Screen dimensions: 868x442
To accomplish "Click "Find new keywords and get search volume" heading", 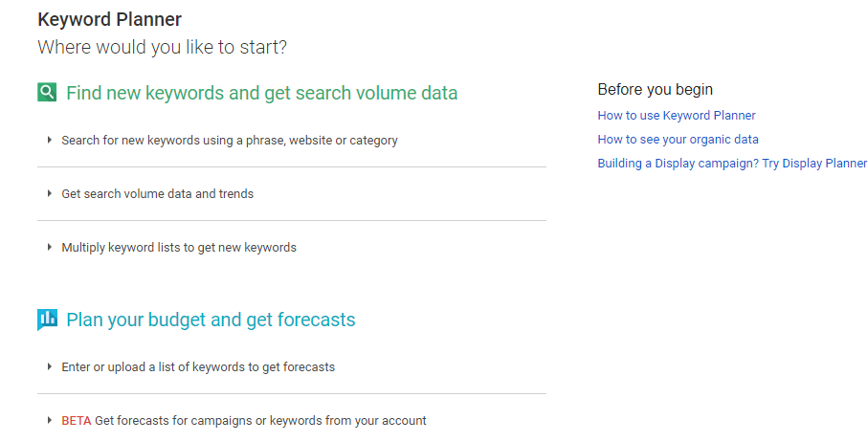I will pyautogui.click(x=261, y=93).
